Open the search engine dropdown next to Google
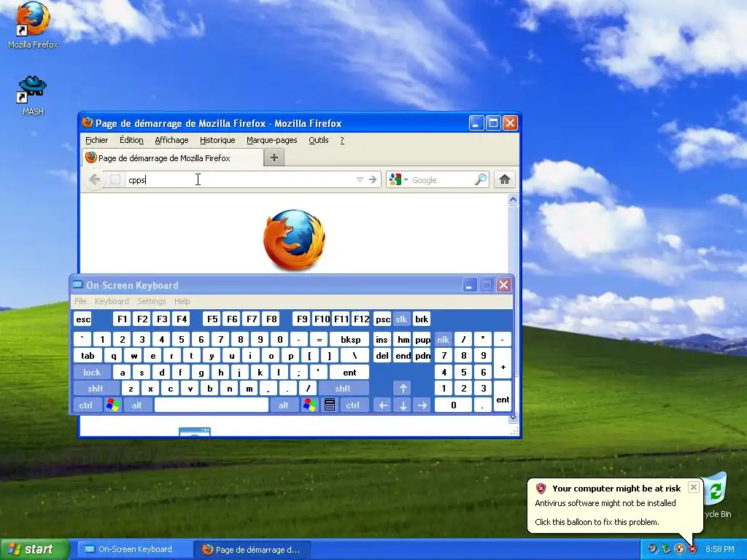 [x=406, y=180]
